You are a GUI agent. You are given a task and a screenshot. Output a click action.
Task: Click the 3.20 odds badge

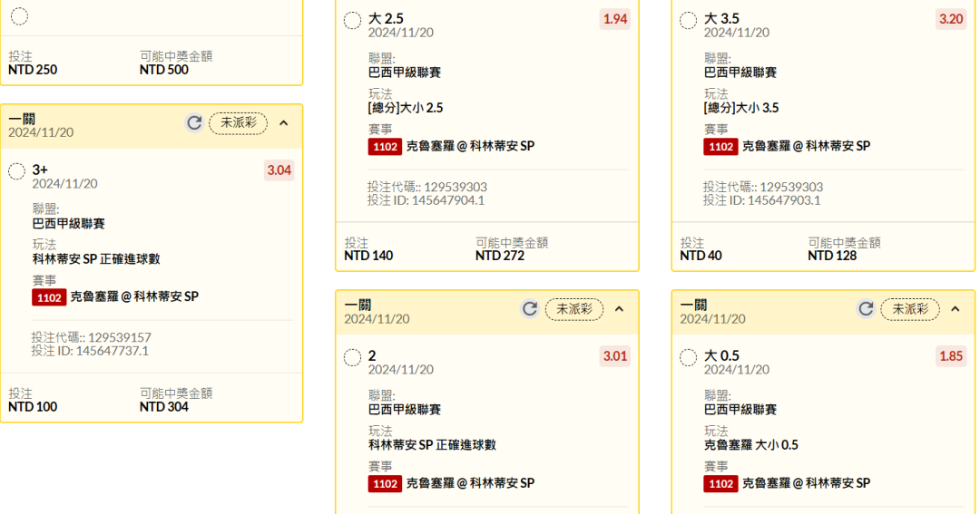point(951,19)
